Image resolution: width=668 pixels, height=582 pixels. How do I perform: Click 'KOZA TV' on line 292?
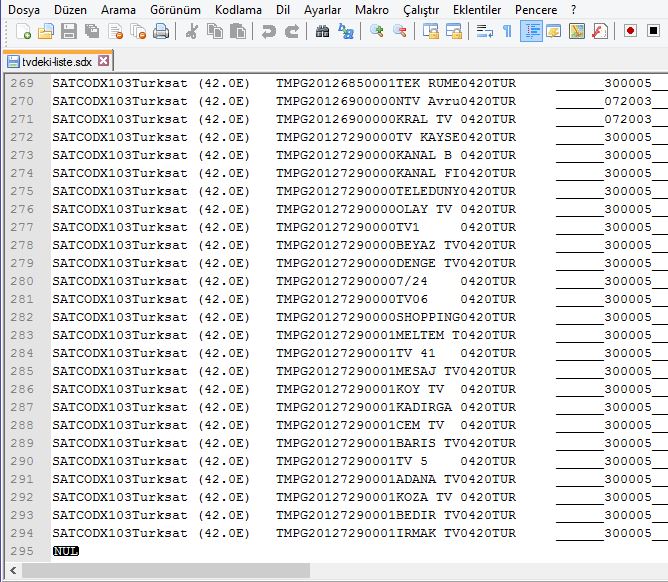pos(424,497)
